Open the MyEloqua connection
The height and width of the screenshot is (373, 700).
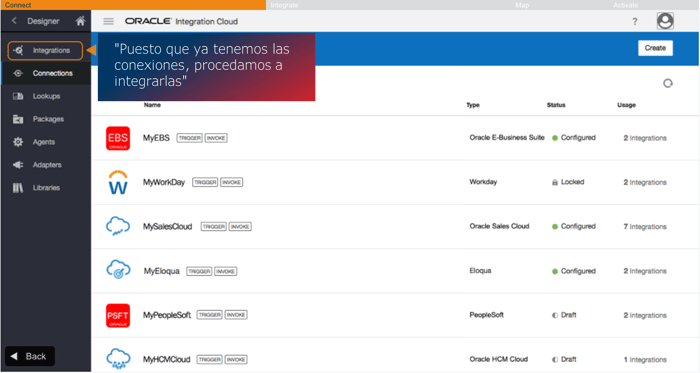[162, 271]
